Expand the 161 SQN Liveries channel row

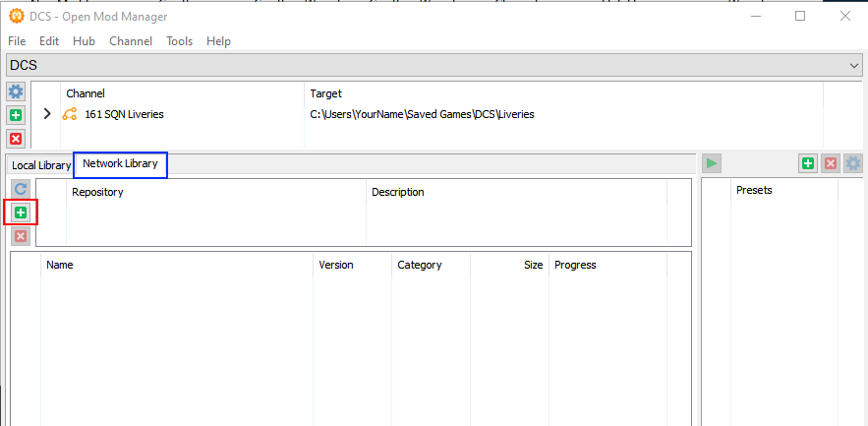tap(47, 114)
